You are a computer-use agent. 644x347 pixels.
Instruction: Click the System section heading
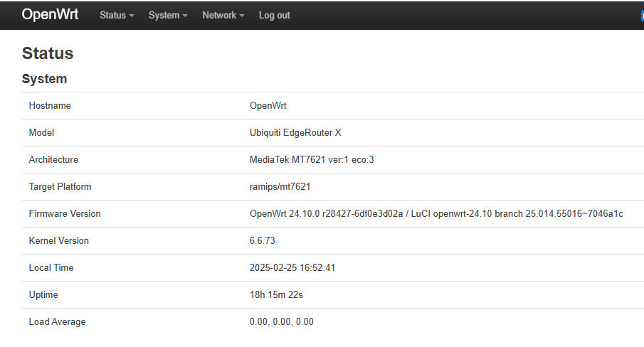pyautogui.click(x=44, y=79)
